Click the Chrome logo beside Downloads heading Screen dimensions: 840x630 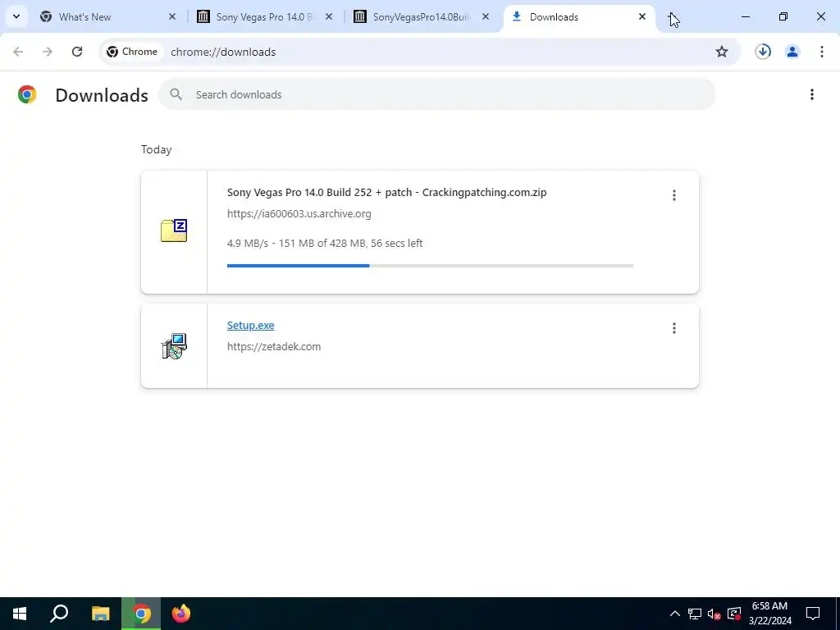[27, 94]
